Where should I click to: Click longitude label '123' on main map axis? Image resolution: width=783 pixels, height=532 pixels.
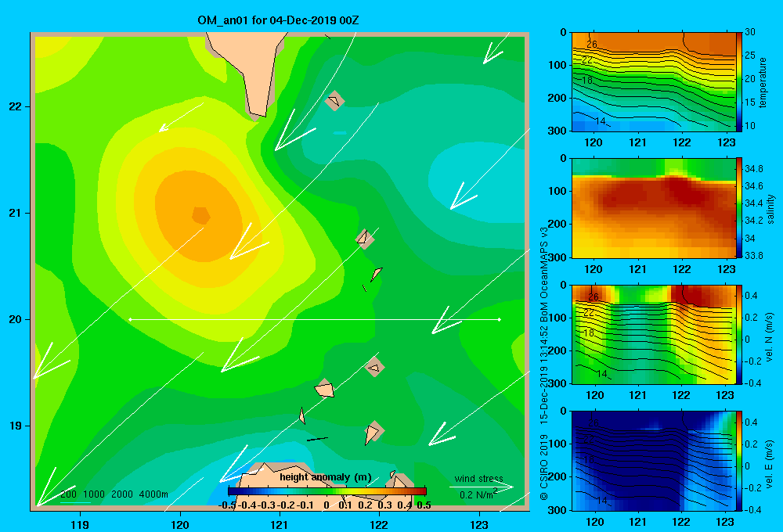click(x=479, y=524)
